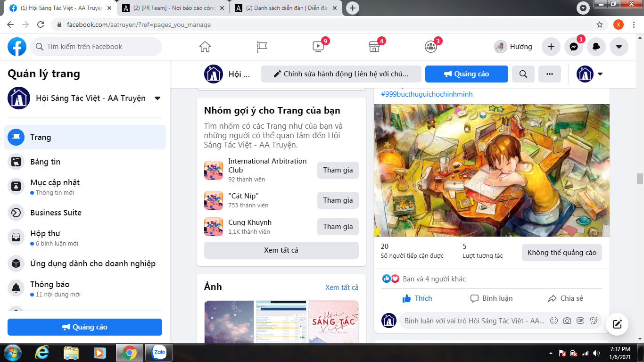Image resolution: width=644 pixels, height=362 pixels.
Task: Toggle the Thích like button
Action: (x=417, y=298)
